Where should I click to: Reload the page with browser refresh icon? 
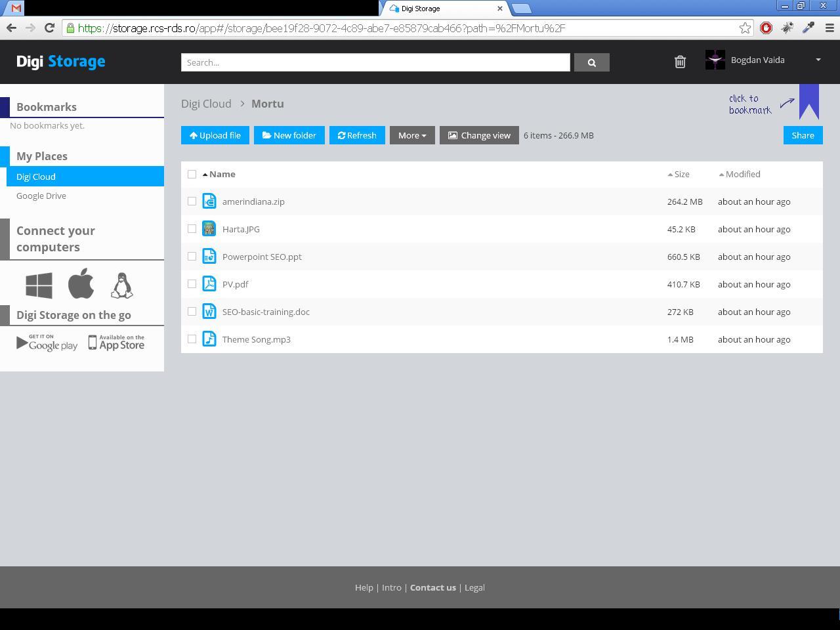pyautogui.click(x=49, y=28)
